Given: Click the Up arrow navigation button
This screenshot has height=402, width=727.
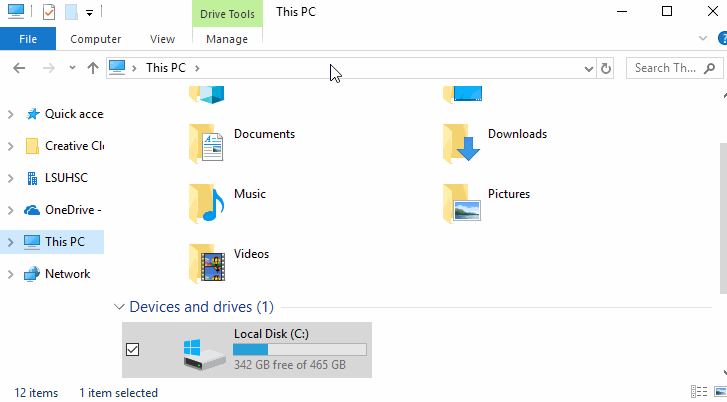Looking at the screenshot, I should [x=93, y=68].
